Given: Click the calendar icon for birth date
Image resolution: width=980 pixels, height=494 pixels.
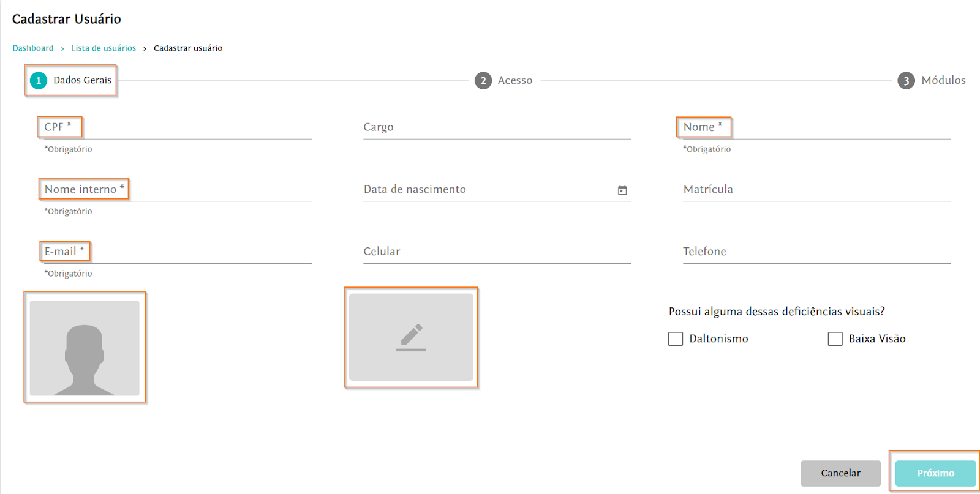Looking at the screenshot, I should [x=622, y=190].
